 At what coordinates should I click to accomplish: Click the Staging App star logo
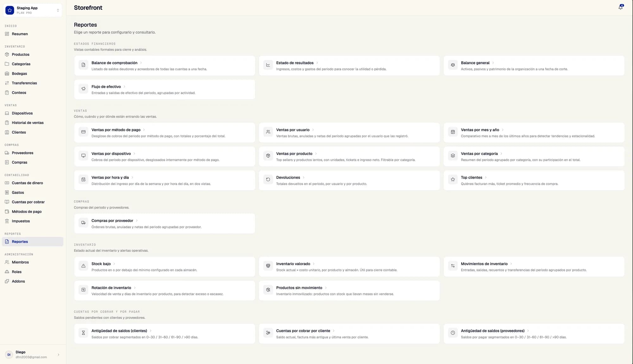tap(10, 10)
